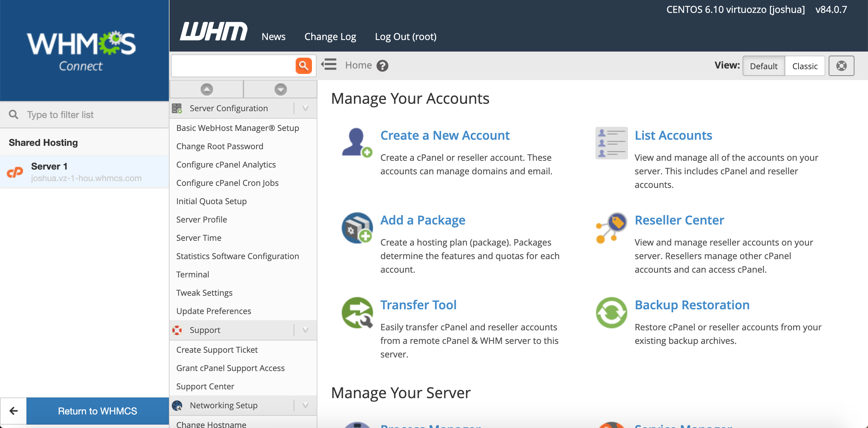
Task: Click Log Out (root)
Action: [406, 37]
